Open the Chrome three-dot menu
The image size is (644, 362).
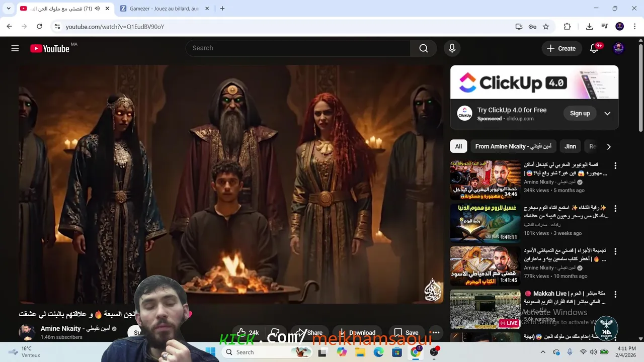(x=634, y=27)
